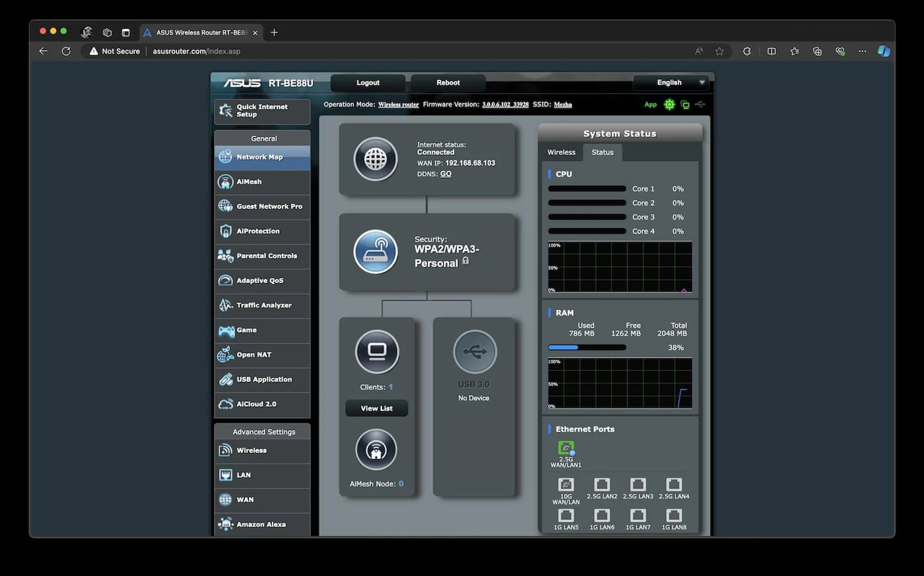
Task: Open USB Application page
Action: (262, 380)
